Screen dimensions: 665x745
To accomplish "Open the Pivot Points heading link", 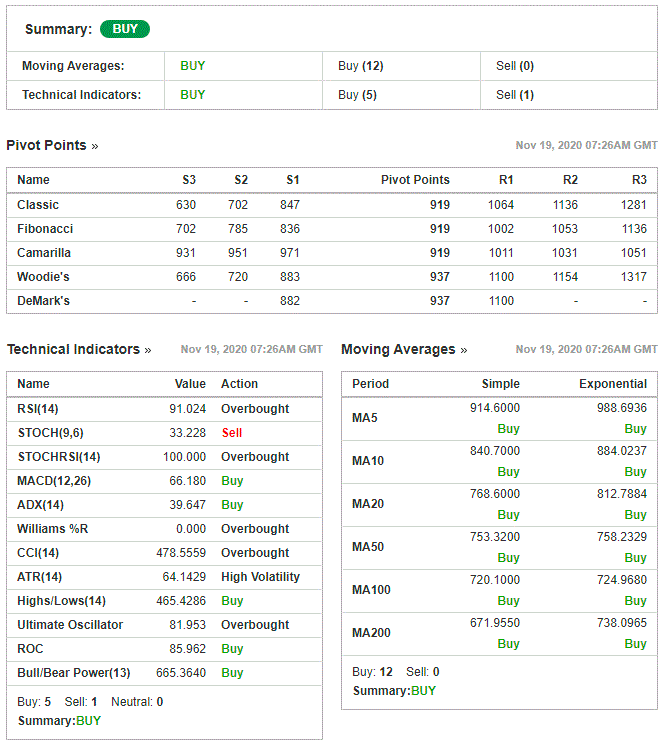I will click(52, 145).
